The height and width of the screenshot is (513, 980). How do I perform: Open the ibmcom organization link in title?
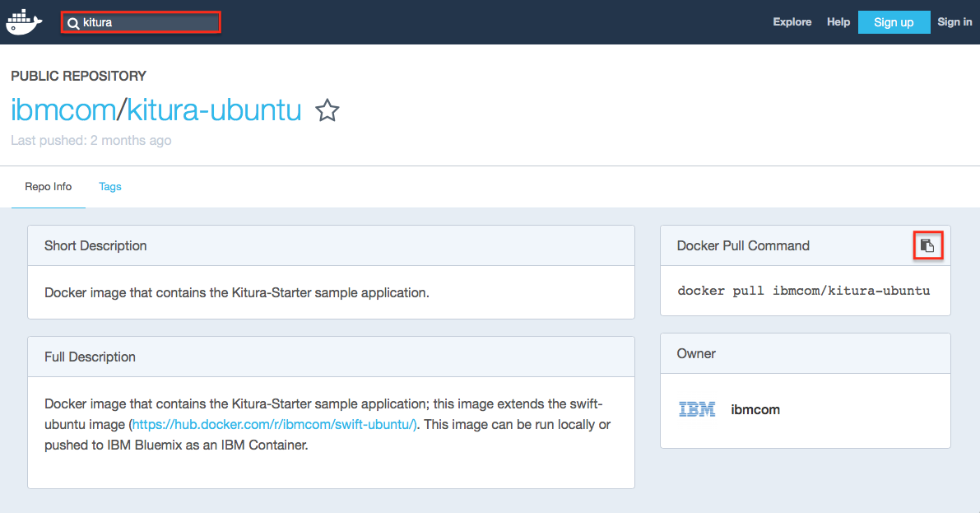tap(63, 110)
